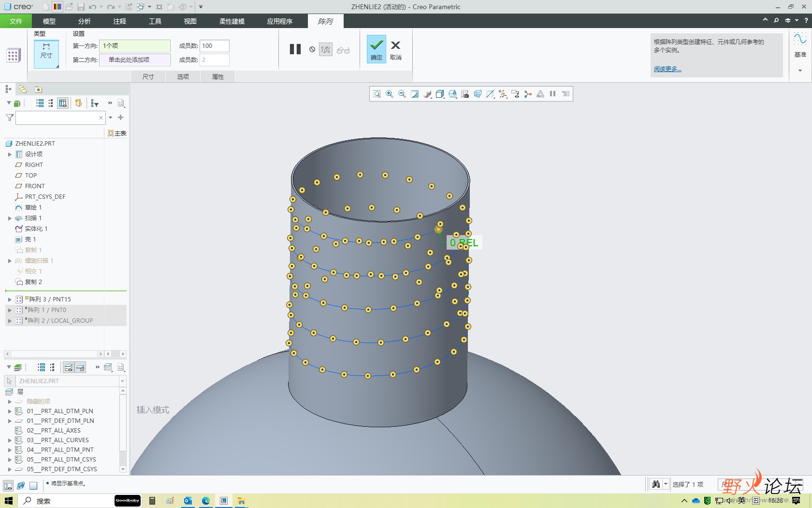Expand 阵列 1 / PNT0 node
812x508 pixels.
(10, 310)
